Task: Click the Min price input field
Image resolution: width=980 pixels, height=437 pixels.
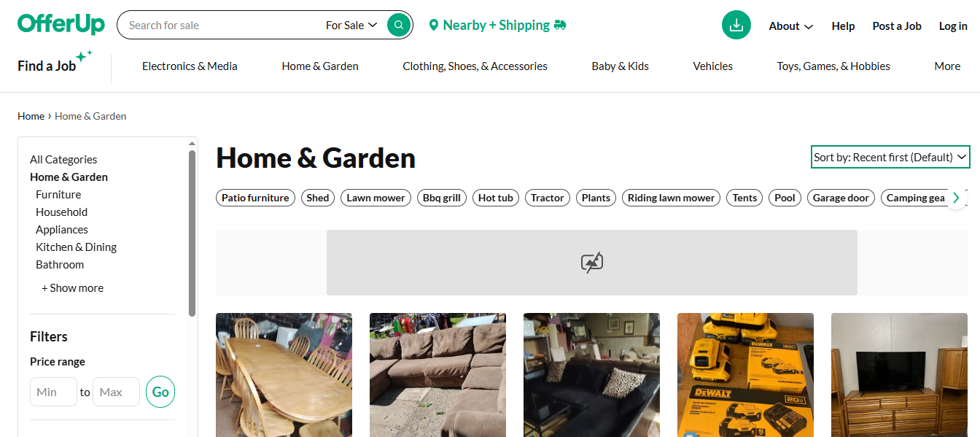Action: (53, 392)
